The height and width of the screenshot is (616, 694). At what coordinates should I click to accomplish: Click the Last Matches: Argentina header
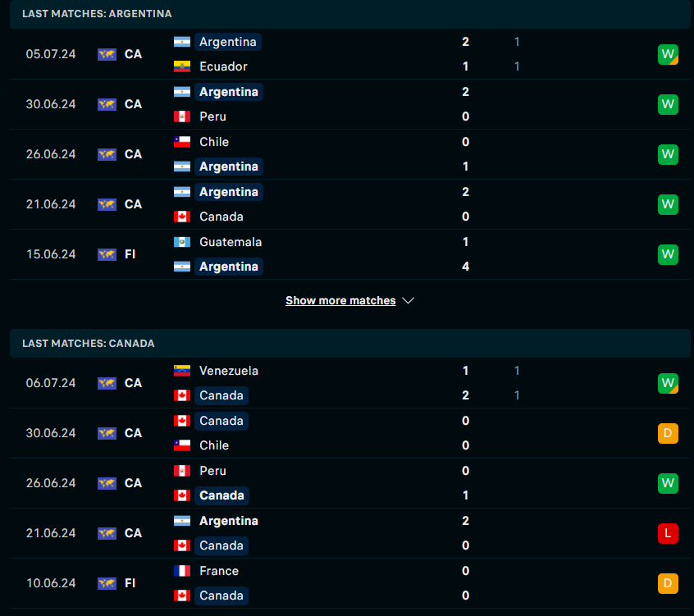[349, 14]
